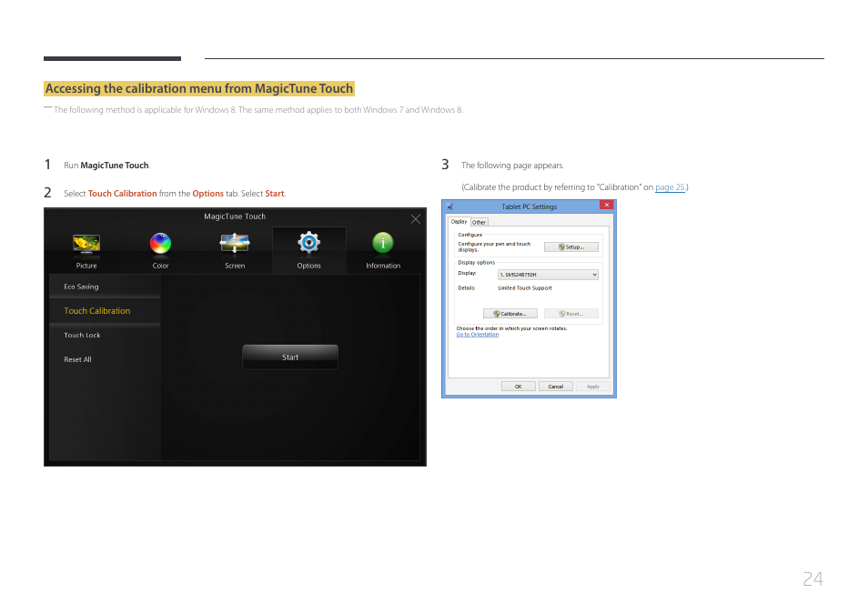The width and height of the screenshot is (868, 614).
Task: Click Apply in Tablet PC Settings
Action: pyautogui.click(x=593, y=387)
